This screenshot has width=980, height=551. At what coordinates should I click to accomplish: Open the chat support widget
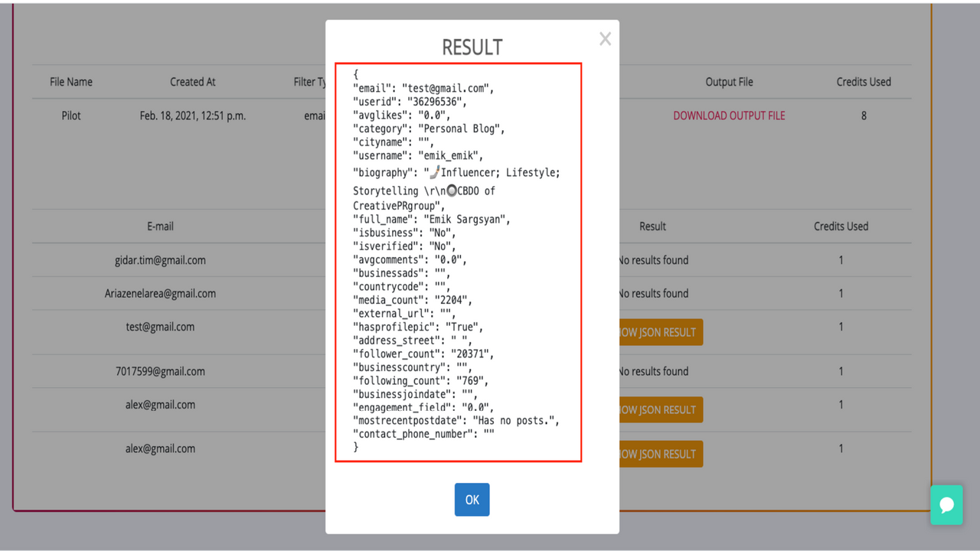pyautogui.click(x=946, y=505)
